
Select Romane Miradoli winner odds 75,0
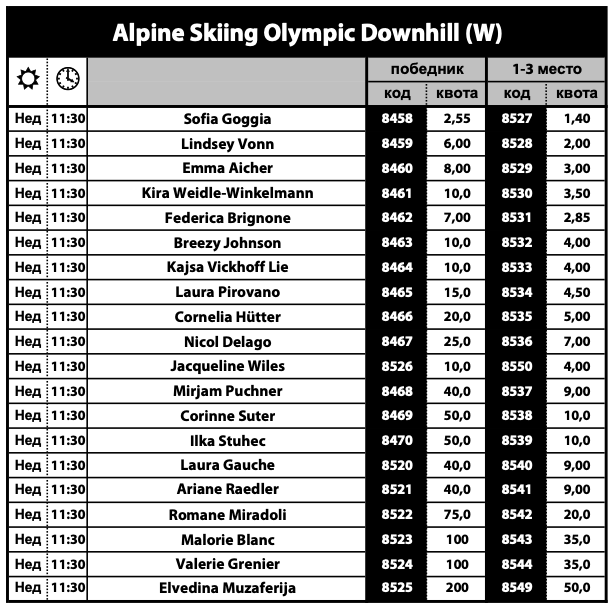456,514
